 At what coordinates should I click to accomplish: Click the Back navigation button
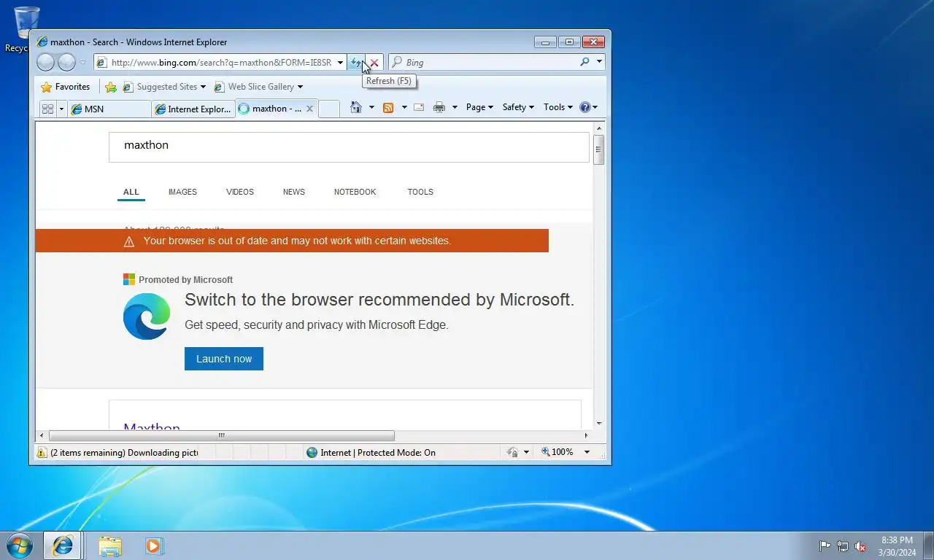click(x=45, y=63)
